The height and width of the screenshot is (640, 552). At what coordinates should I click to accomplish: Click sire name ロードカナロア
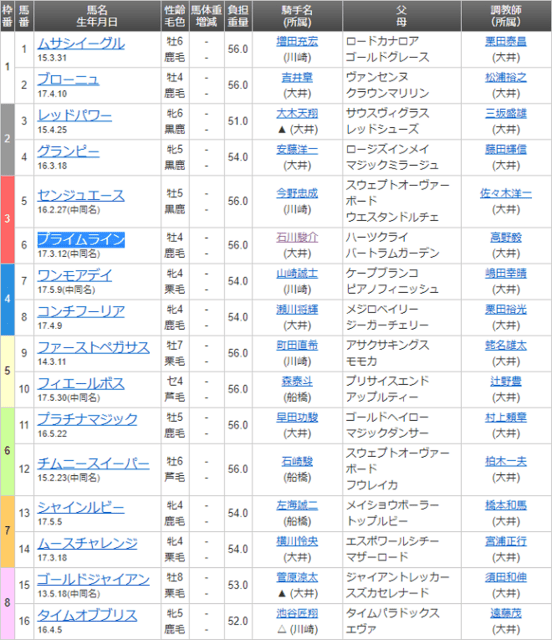point(382,41)
